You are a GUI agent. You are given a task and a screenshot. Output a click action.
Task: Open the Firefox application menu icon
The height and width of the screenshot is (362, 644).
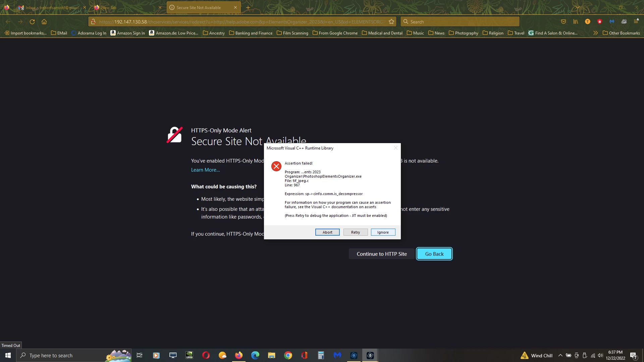(x=636, y=22)
